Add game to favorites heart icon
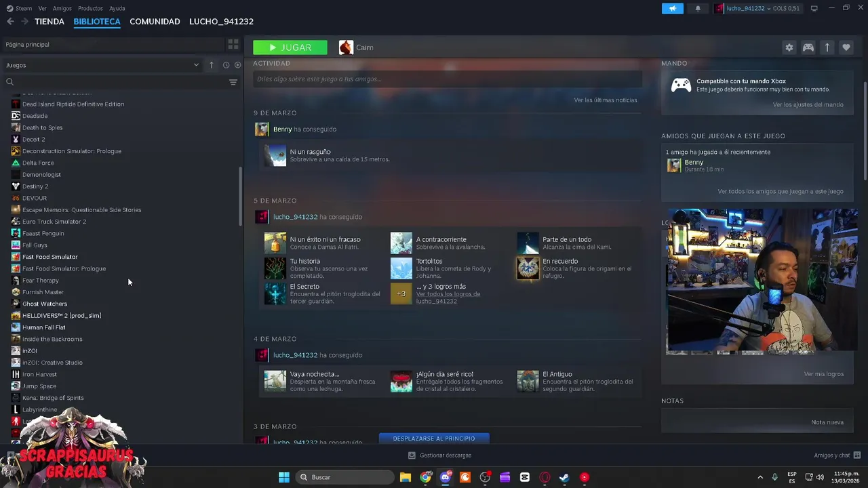 [846, 47]
